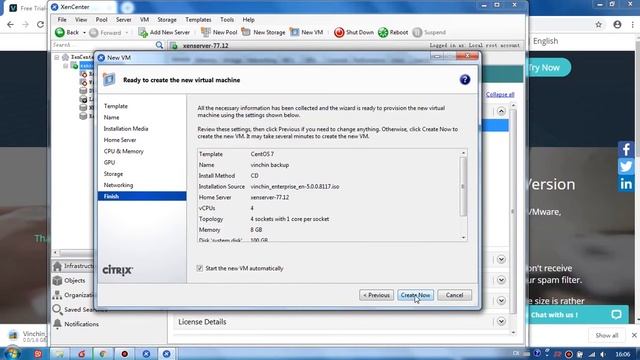
Task: Reload the browser page
Action: 40,24
